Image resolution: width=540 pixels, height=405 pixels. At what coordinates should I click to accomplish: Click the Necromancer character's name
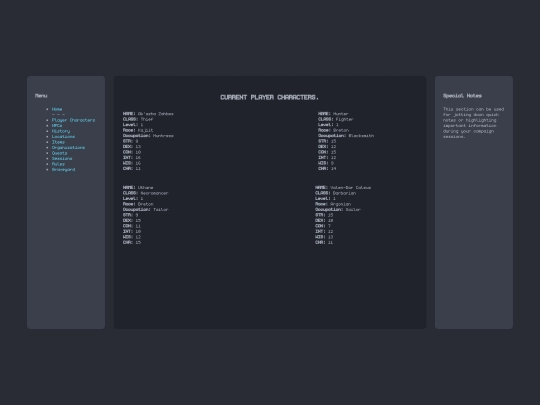145,188
